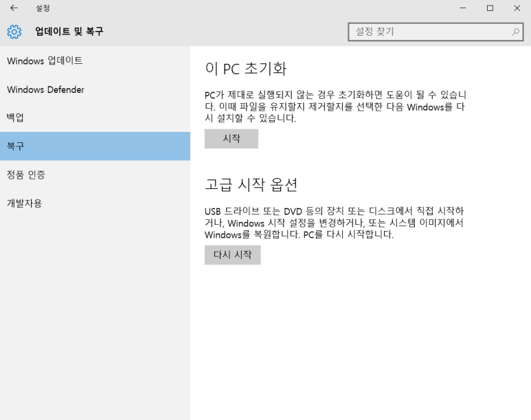
Task: Open 개발자용 section
Action: pyautogui.click(x=95, y=203)
